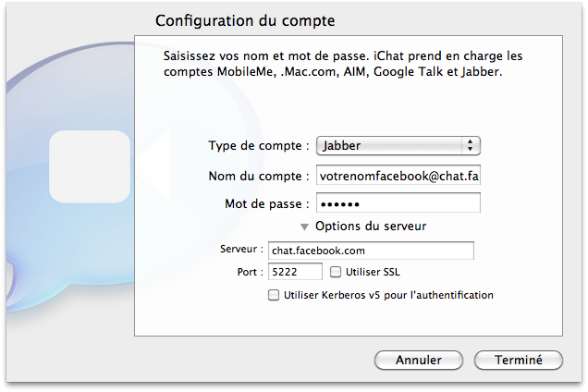Collapse the Options du serveur disclosure triangle
Viewport: 588px width, 392px height.
(x=304, y=226)
